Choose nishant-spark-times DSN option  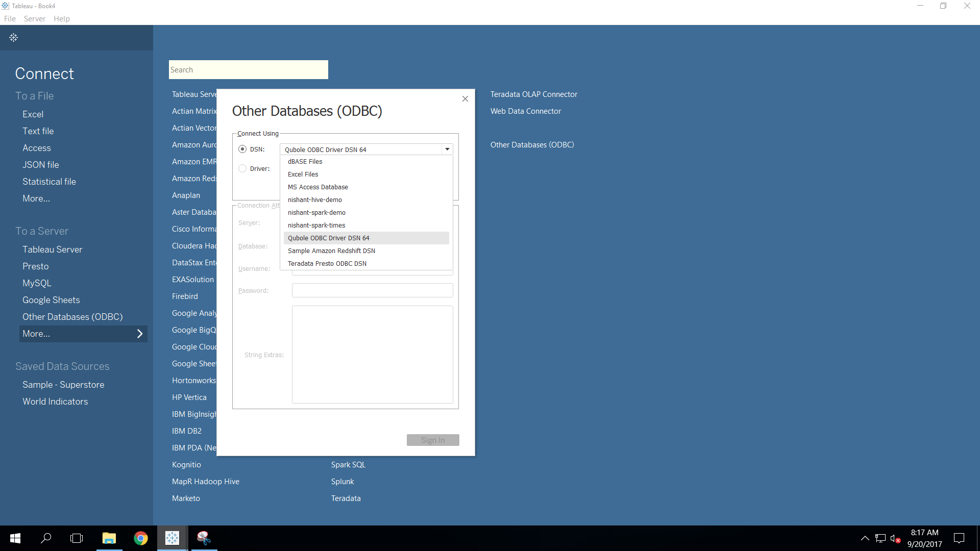coord(366,226)
